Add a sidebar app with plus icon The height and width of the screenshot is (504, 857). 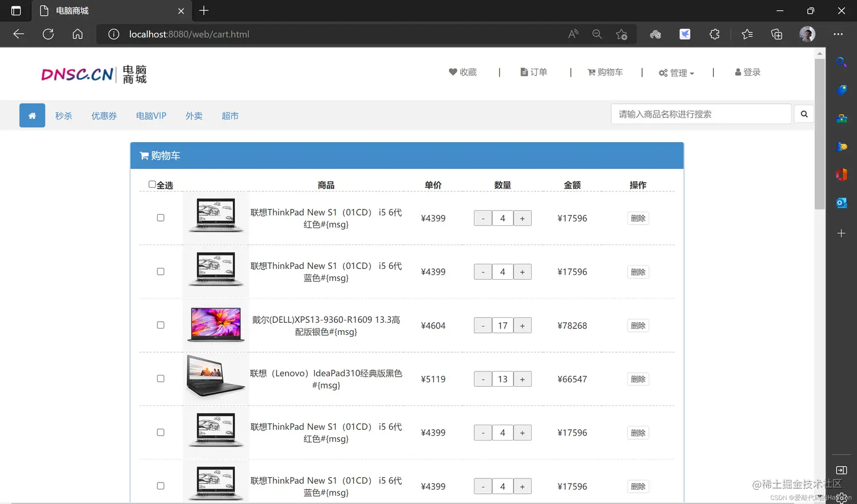pyautogui.click(x=842, y=233)
